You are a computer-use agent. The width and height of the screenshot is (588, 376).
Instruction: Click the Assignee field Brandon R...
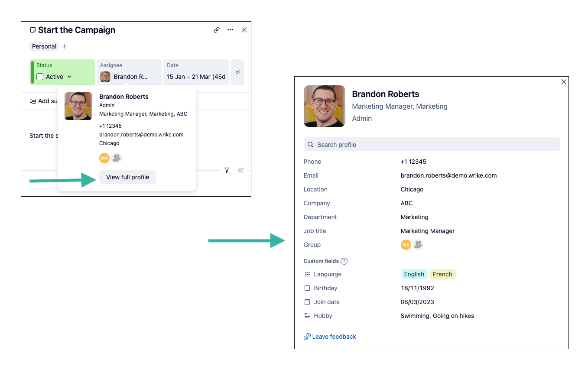[x=129, y=72]
